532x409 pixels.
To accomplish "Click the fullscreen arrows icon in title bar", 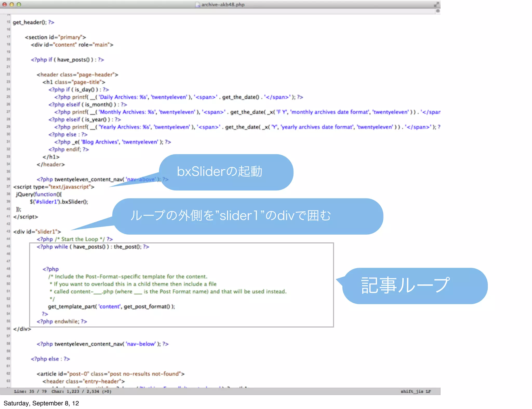I will pyautogui.click(x=436, y=4).
